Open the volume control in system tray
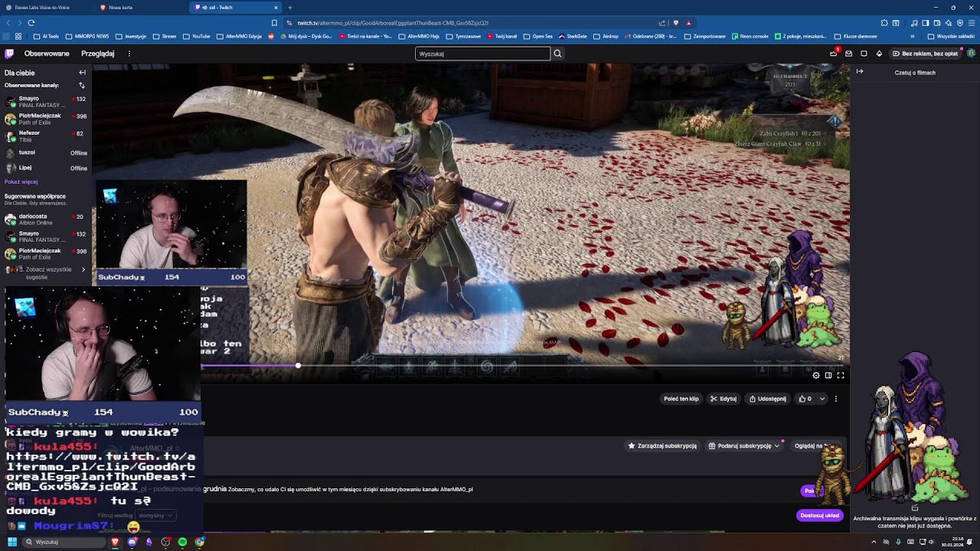This screenshot has width=980, height=551. [x=931, y=542]
